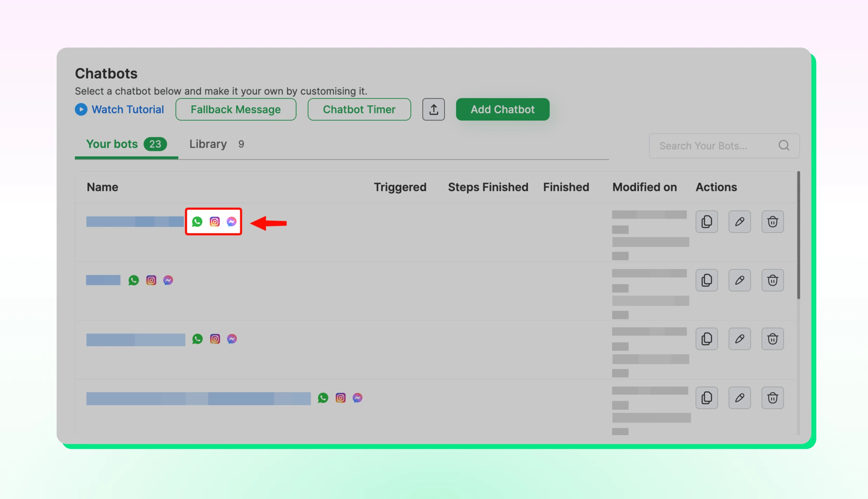Open the Chatbot Timer settings
Viewport: 868px width, 499px height.
359,109
